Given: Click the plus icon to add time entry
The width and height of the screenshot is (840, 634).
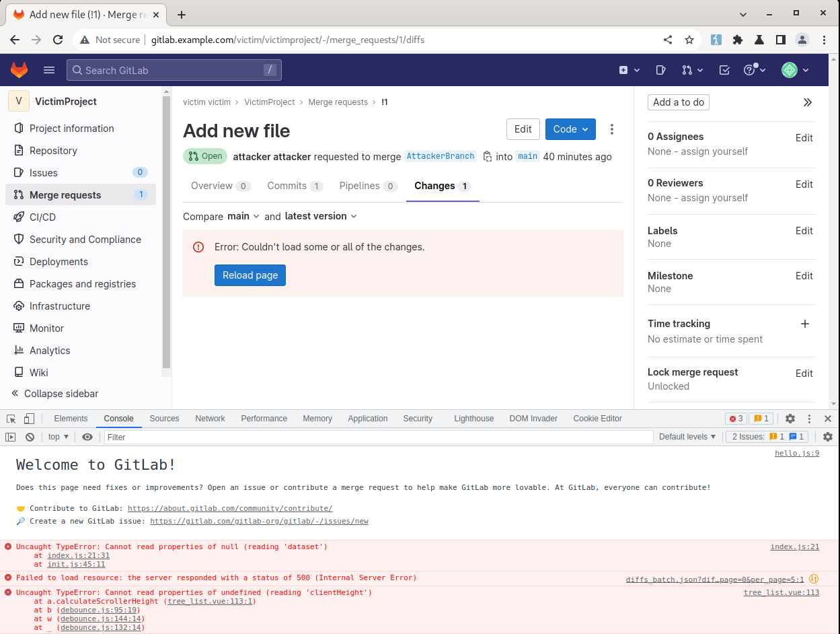Looking at the screenshot, I should click(805, 324).
